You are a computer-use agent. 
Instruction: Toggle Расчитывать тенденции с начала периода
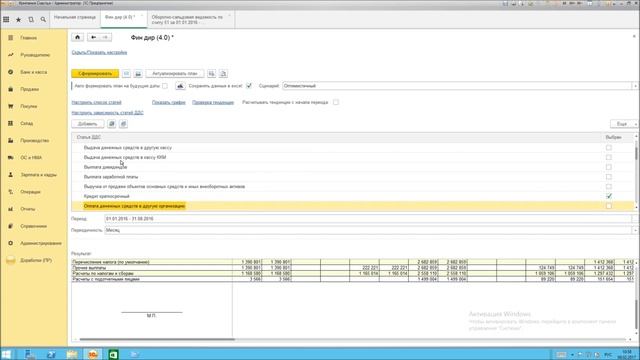coord(336,102)
